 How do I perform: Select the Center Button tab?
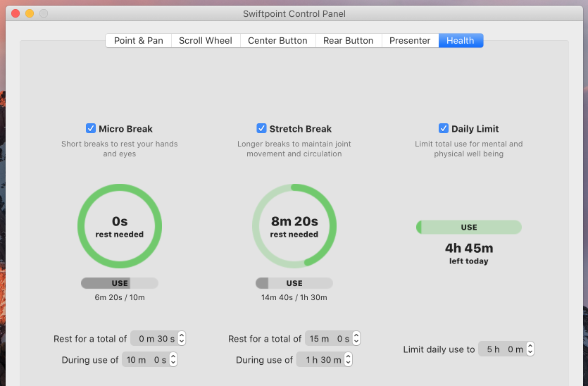pos(277,41)
